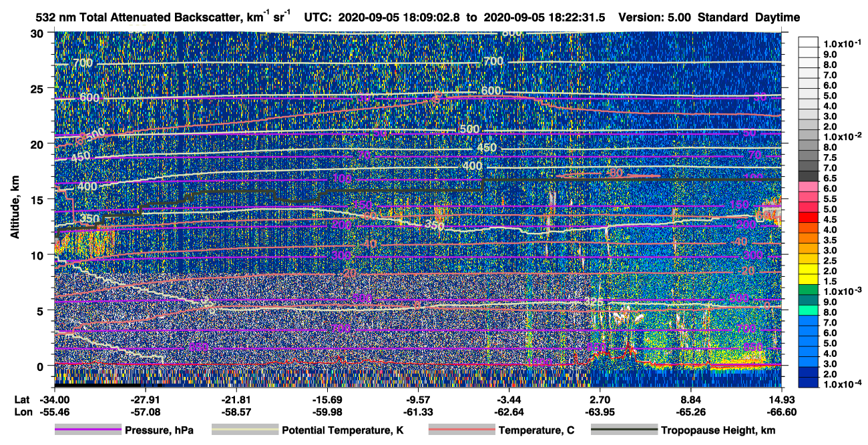Click colorbar label 1.0x10-4
This screenshot has height=445, width=868.
tap(842, 384)
